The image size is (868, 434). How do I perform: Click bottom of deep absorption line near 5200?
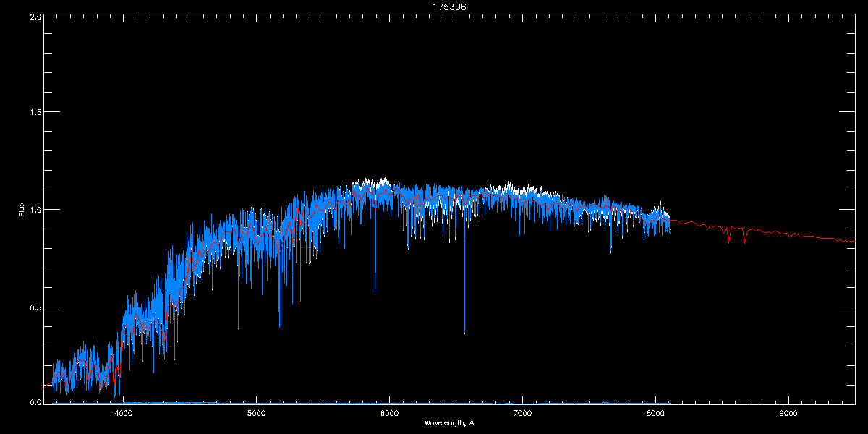point(280,326)
